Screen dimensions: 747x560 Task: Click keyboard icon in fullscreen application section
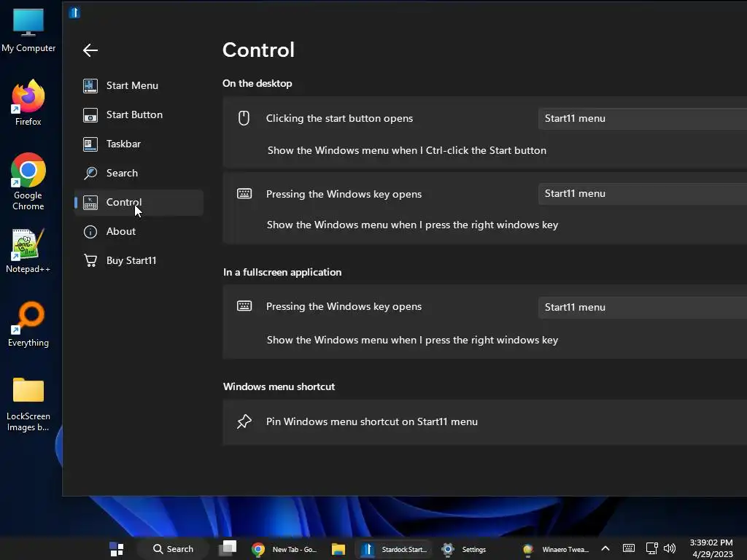point(244,306)
